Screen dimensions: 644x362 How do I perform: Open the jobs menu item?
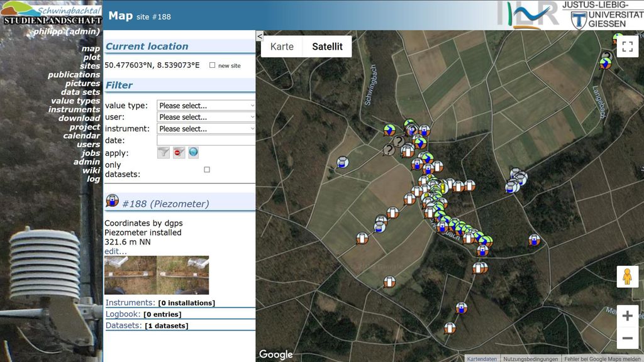point(91,153)
